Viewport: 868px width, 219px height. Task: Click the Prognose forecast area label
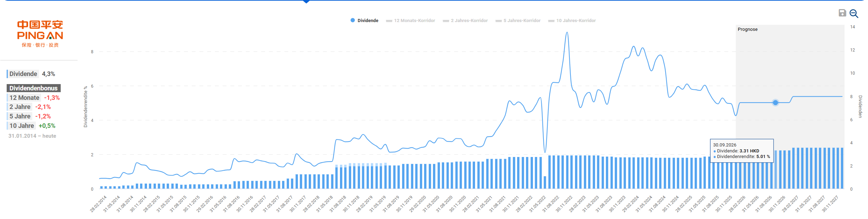(x=747, y=29)
